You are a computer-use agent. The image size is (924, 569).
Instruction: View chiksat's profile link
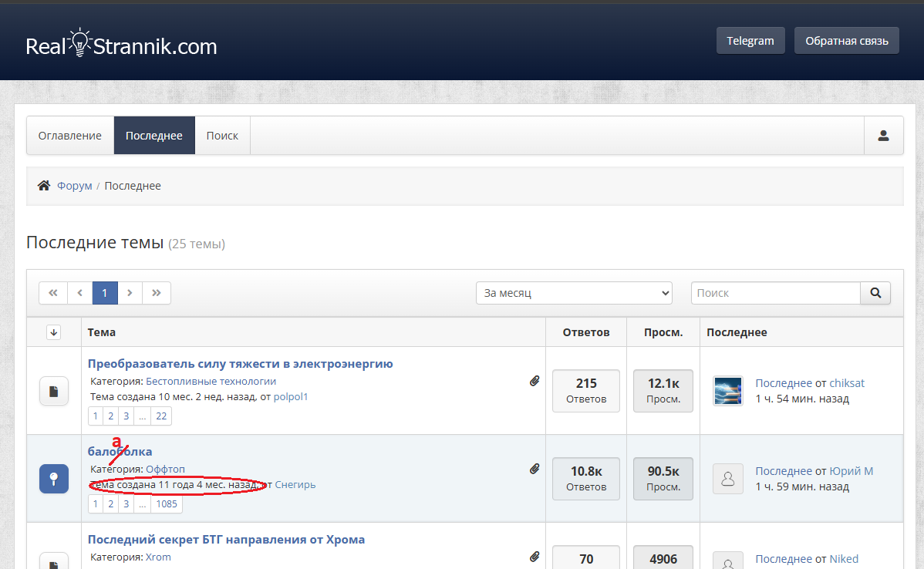point(847,383)
